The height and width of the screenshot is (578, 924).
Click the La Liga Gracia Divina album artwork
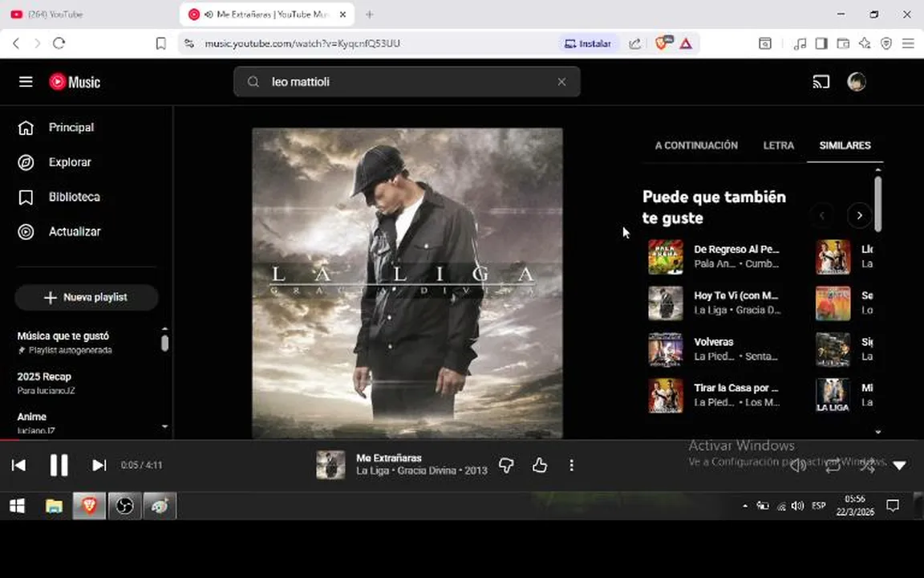click(407, 283)
